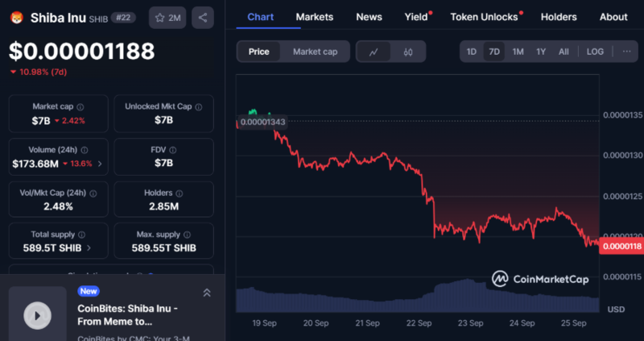Open the three-dot chart options menu
Screen dimensions: 644x341
click(x=627, y=52)
